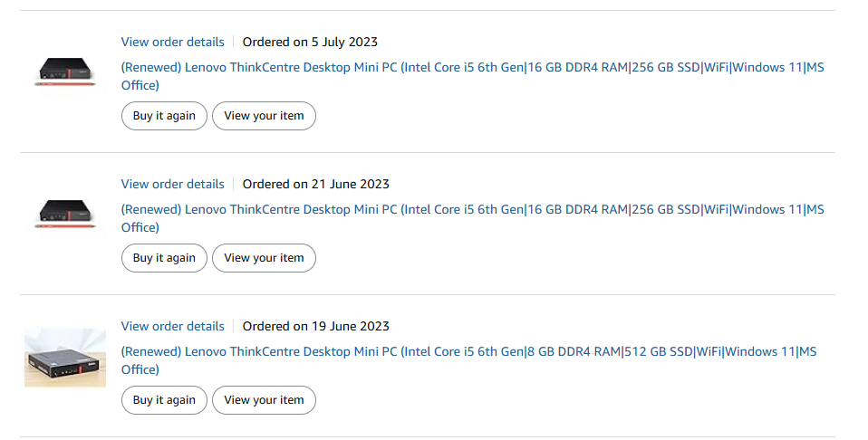Buy again the item ordered 21 June 2023
868x440 pixels.
pos(164,258)
